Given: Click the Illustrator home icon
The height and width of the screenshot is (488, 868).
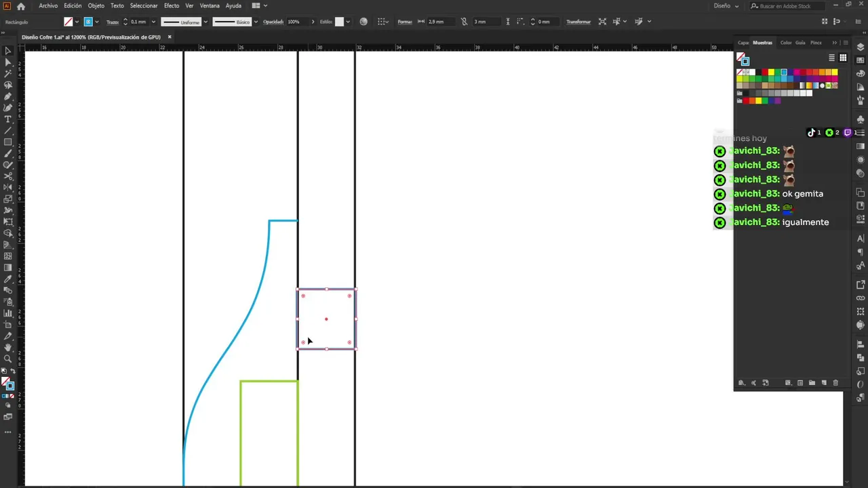Looking at the screenshot, I should tap(21, 5).
